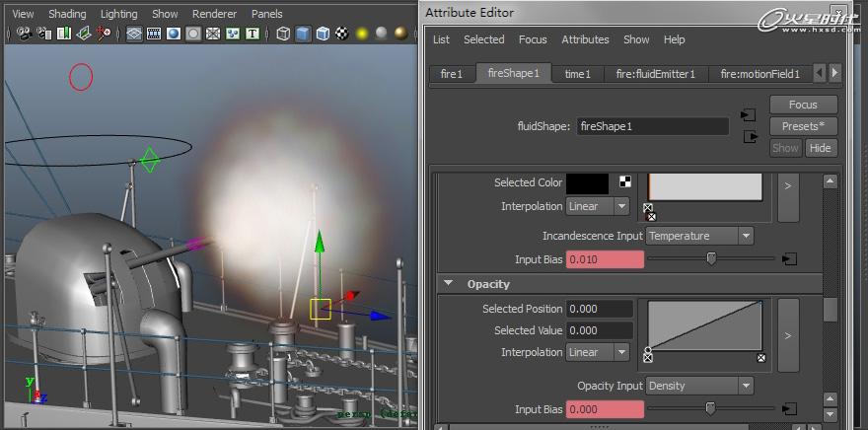
Task: Click the Selected Position field
Action: tap(600, 309)
